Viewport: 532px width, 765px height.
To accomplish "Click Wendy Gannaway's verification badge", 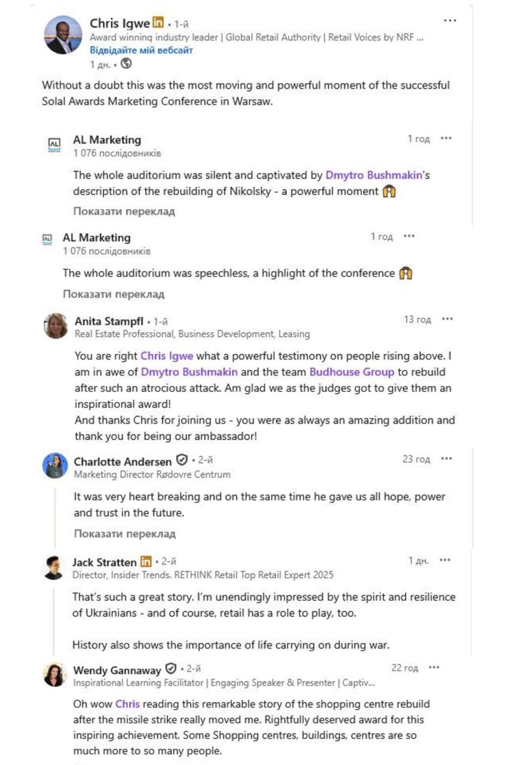I will 171,669.
